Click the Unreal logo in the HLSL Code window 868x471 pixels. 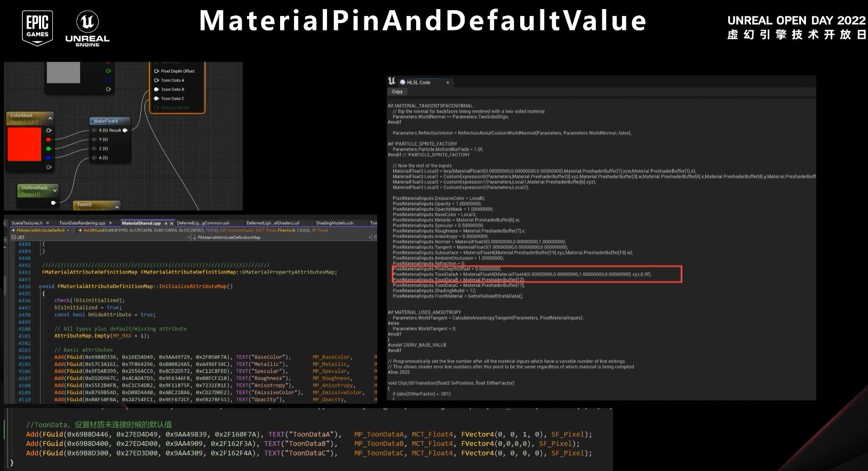pyautogui.click(x=392, y=81)
